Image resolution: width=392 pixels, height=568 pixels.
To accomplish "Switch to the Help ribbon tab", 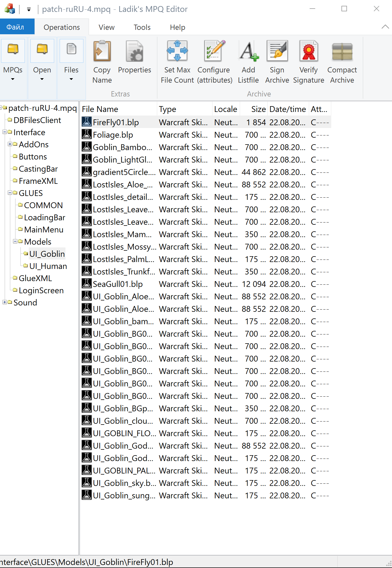I will pyautogui.click(x=177, y=27).
